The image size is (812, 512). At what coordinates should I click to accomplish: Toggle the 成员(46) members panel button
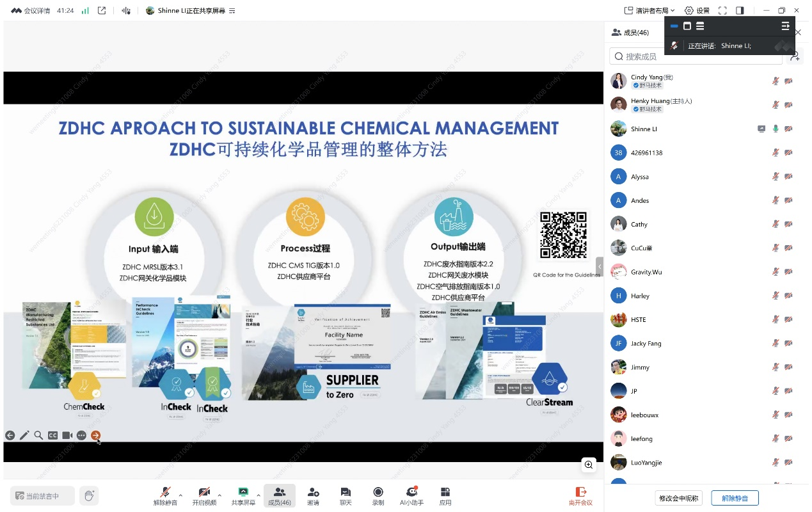click(x=280, y=496)
